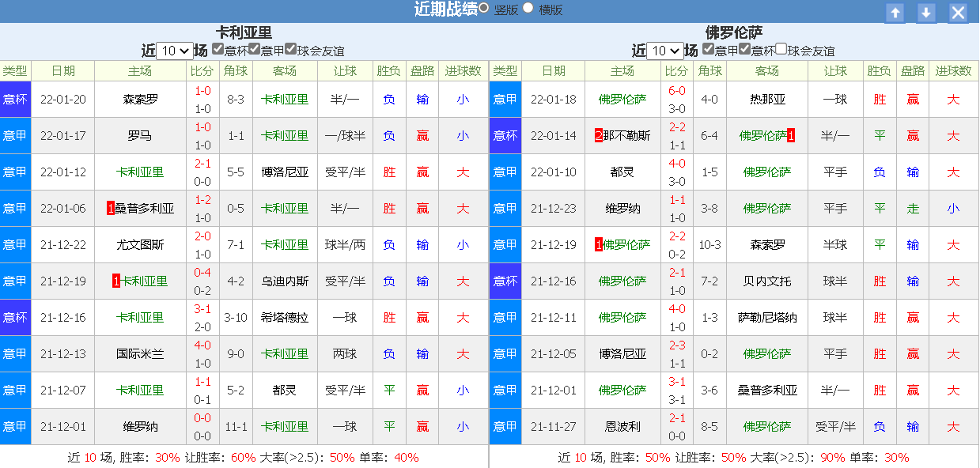Screen dimensions: 980x468
Task: Uncheck 意甲 checkbox under 佛罗伦萨
Action: coord(709,49)
